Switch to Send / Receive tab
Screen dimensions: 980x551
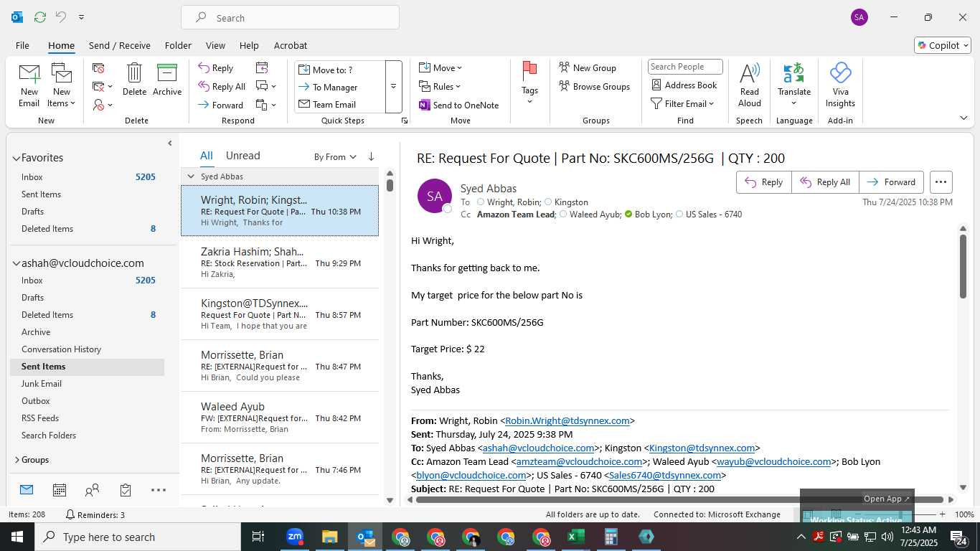point(120,45)
